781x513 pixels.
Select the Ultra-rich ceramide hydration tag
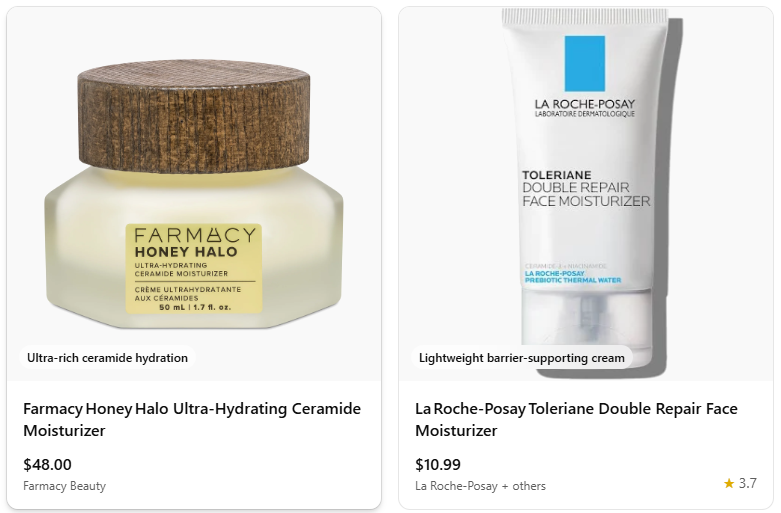click(x=108, y=358)
